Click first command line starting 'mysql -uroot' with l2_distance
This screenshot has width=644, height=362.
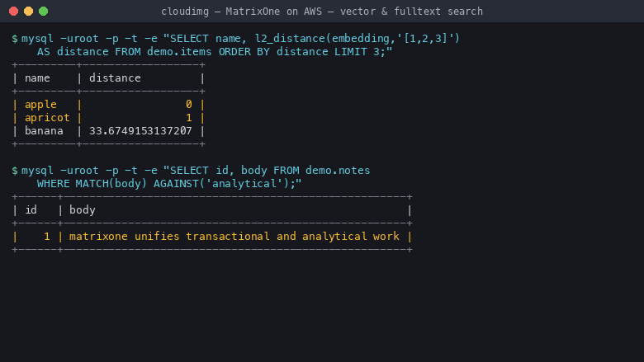240,39
